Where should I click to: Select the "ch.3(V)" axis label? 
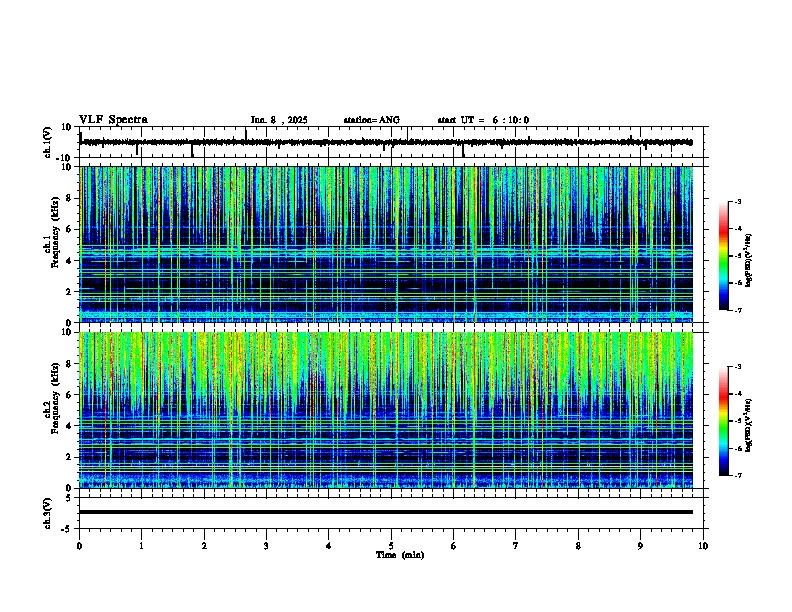point(48,513)
